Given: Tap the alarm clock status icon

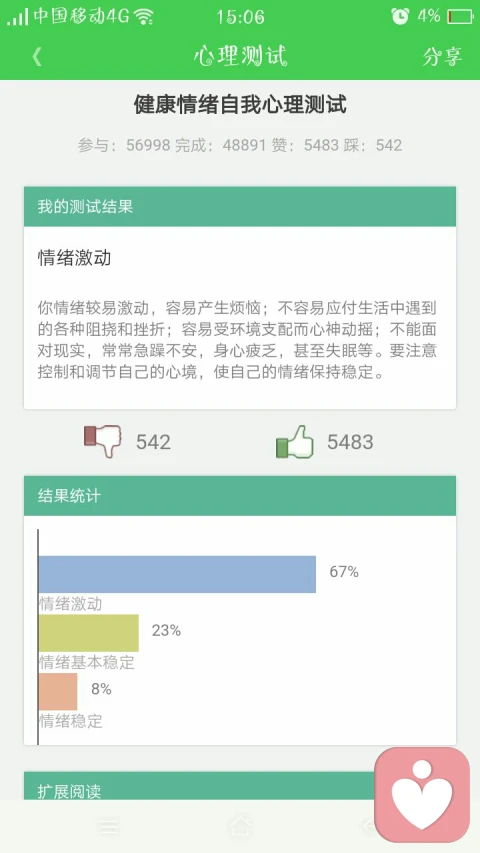Looking at the screenshot, I should click(x=400, y=16).
